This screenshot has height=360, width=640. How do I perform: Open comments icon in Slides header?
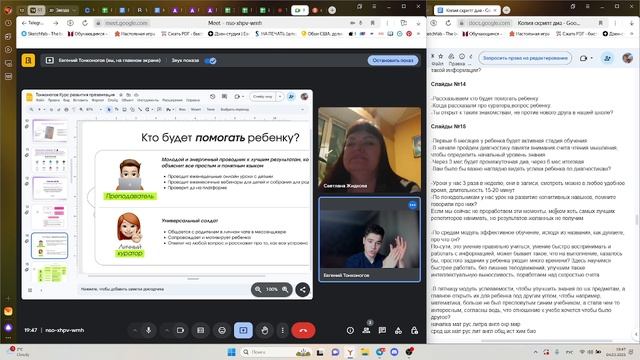(x=224, y=97)
